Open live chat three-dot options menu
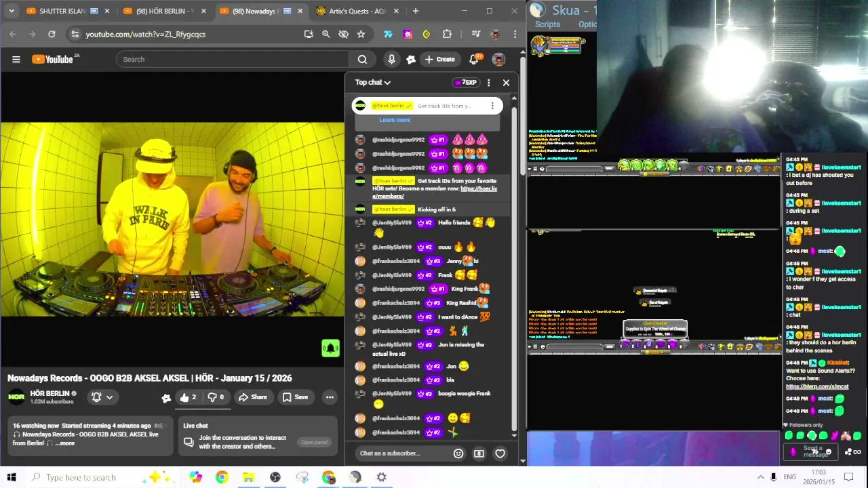This screenshot has width=868, height=488. click(488, 82)
